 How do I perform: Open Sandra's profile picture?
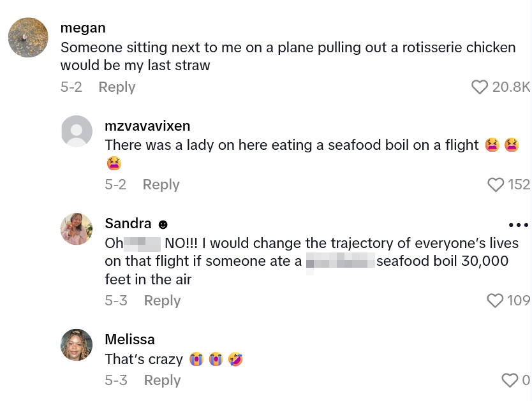coord(77,229)
